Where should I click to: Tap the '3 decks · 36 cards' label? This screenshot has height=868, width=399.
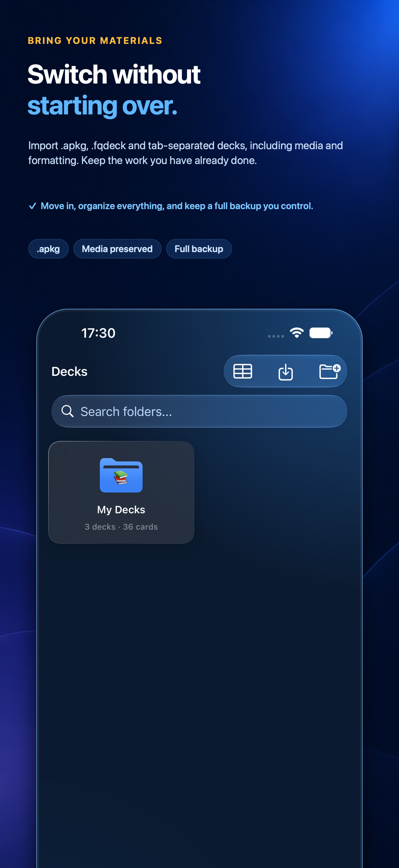[x=121, y=527]
